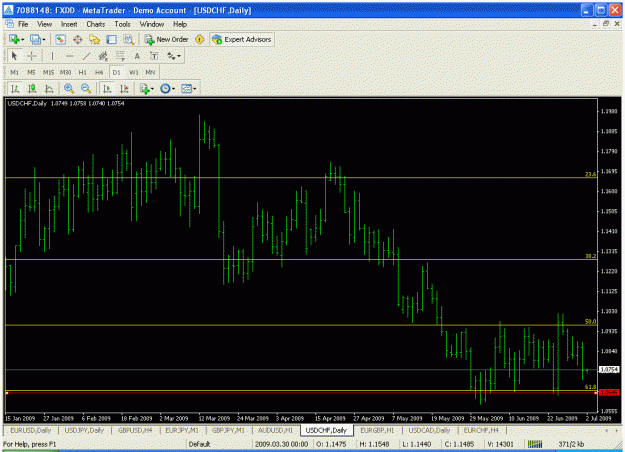This screenshot has width=625, height=452.
Task: Click the chart tabs scroll arrows
Action: coord(611,430)
